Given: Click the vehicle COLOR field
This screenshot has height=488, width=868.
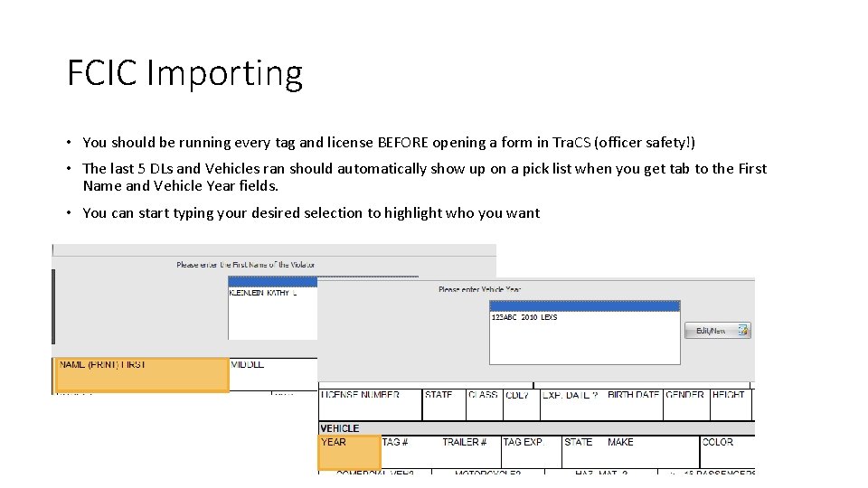Looking at the screenshot, I should click(x=727, y=452).
